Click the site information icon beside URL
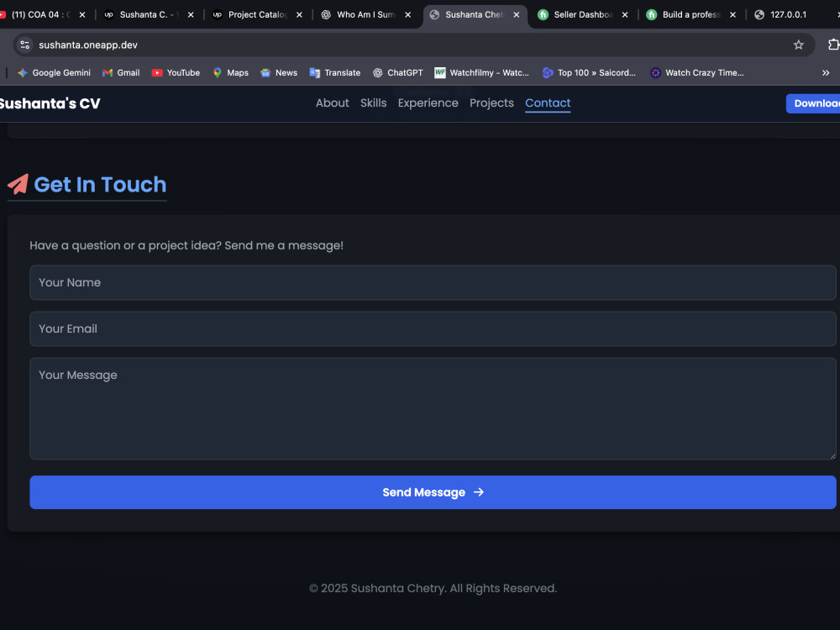 tap(24, 45)
